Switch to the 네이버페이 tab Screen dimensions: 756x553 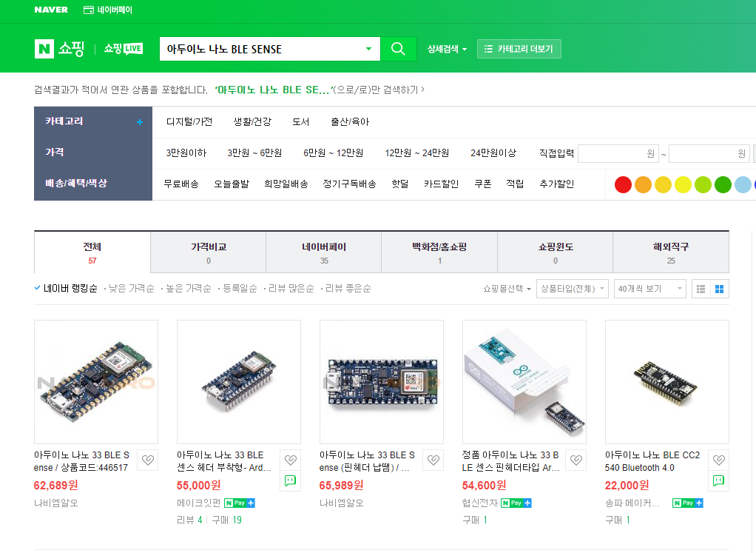click(x=324, y=252)
